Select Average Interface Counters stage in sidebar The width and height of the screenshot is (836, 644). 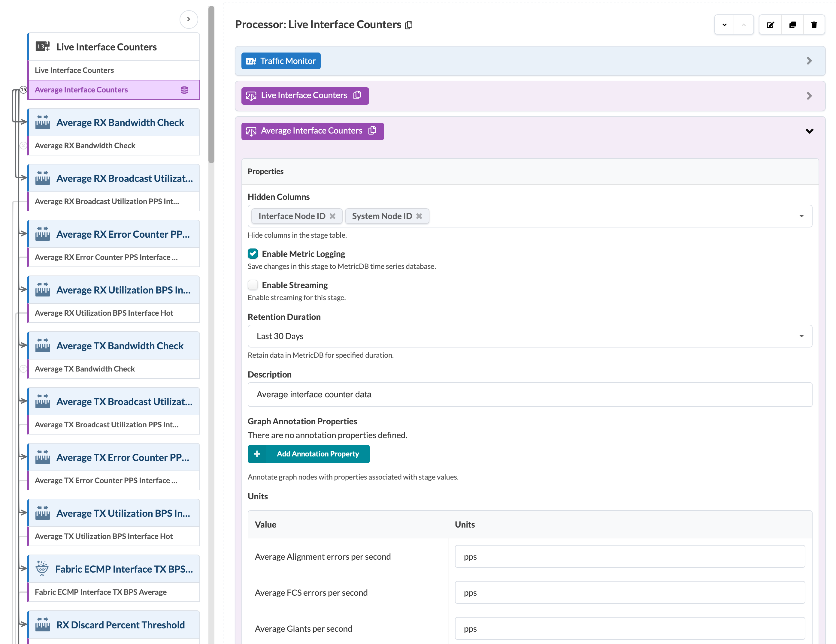click(x=114, y=90)
